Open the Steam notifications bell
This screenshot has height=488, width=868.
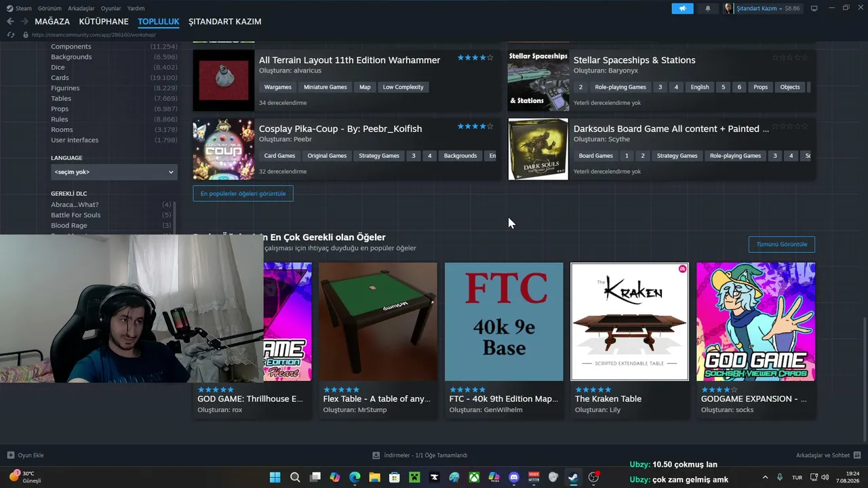708,8
